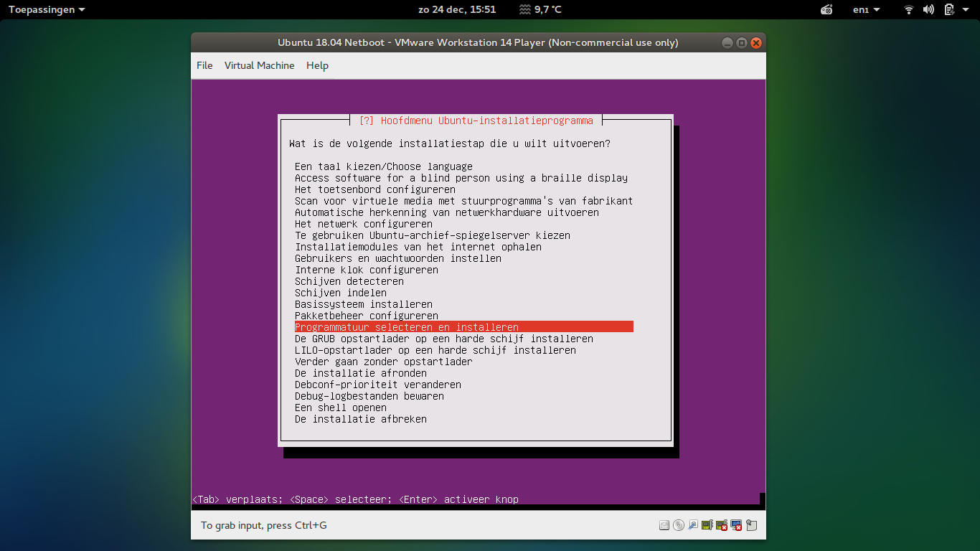Viewport: 980px width, 551px height.
Task: Open the system menu arrow next to battery
Action: tap(966, 9)
